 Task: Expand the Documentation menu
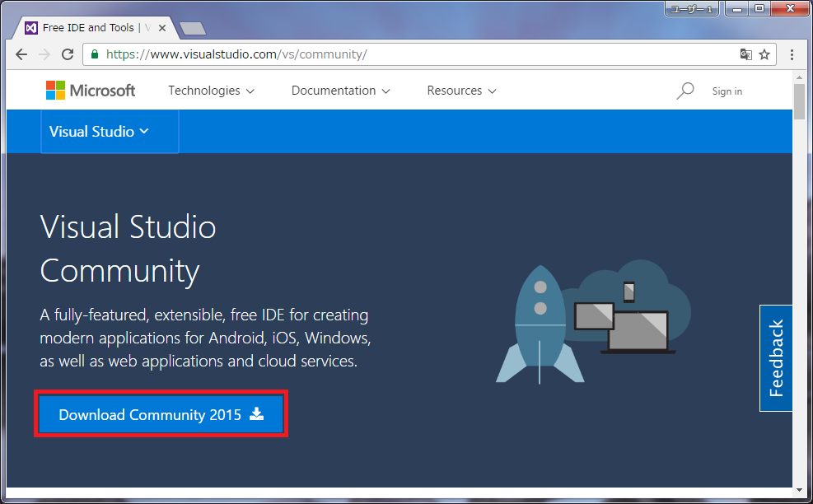coord(340,91)
